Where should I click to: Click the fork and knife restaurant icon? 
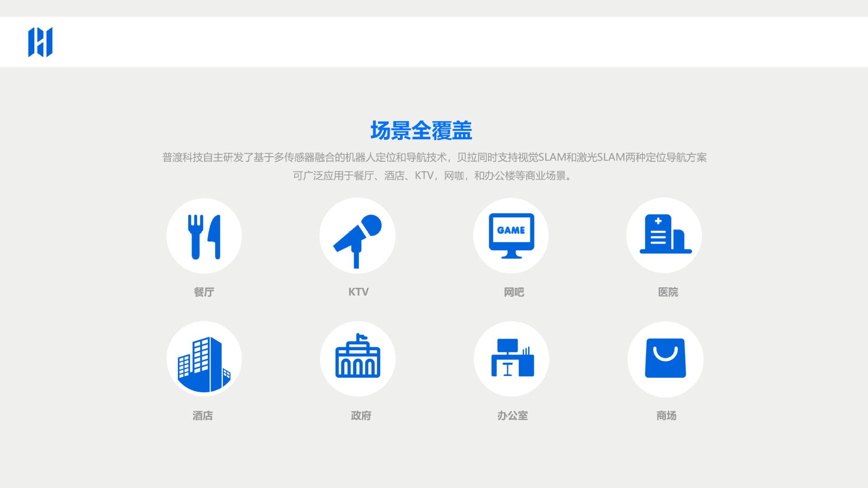click(204, 236)
